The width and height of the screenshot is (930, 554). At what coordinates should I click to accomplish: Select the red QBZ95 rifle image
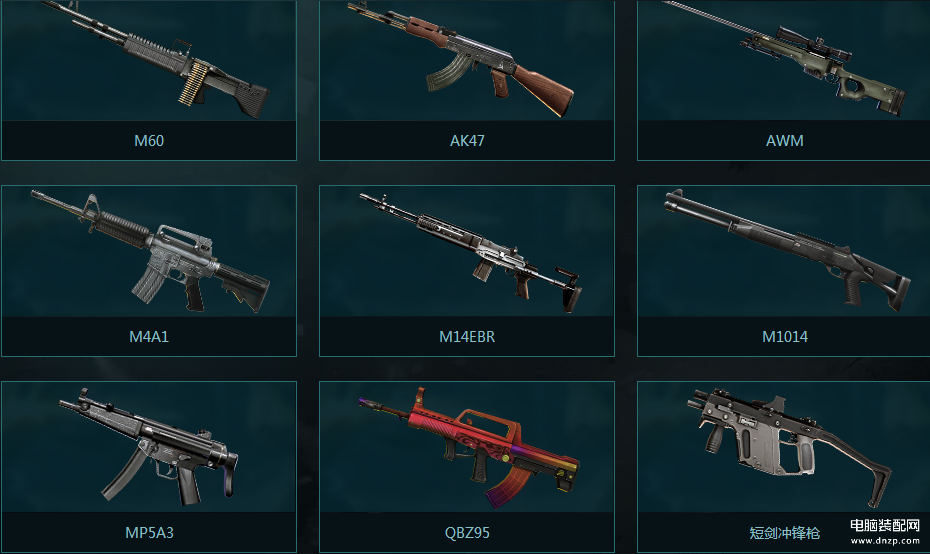pyautogui.click(x=469, y=448)
